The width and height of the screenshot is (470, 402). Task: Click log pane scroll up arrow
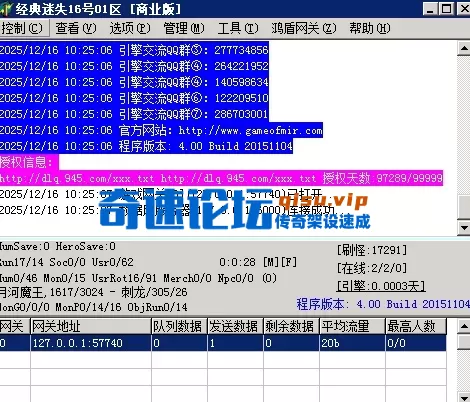click(464, 49)
